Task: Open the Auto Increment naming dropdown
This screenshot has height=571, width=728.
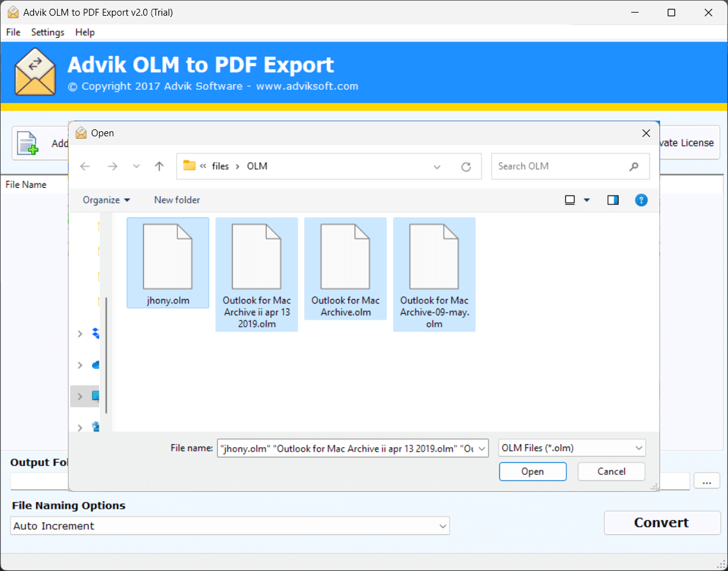Action: click(x=230, y=526)
